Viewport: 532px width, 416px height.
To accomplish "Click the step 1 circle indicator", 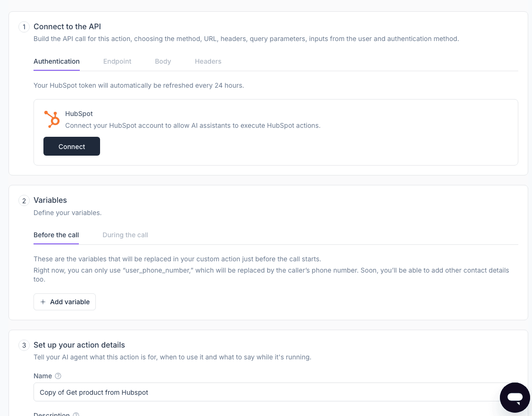I will [24, 27].
